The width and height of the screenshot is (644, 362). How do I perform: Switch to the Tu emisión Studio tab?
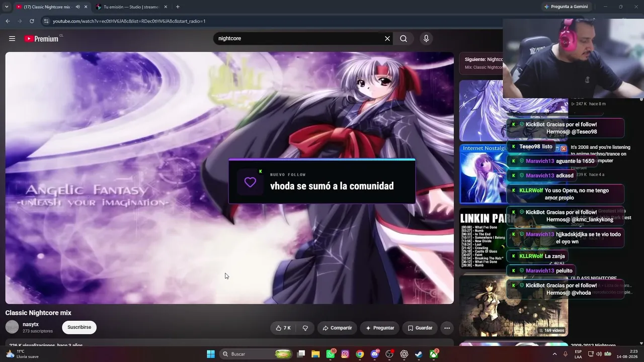[x=131, y=7]
